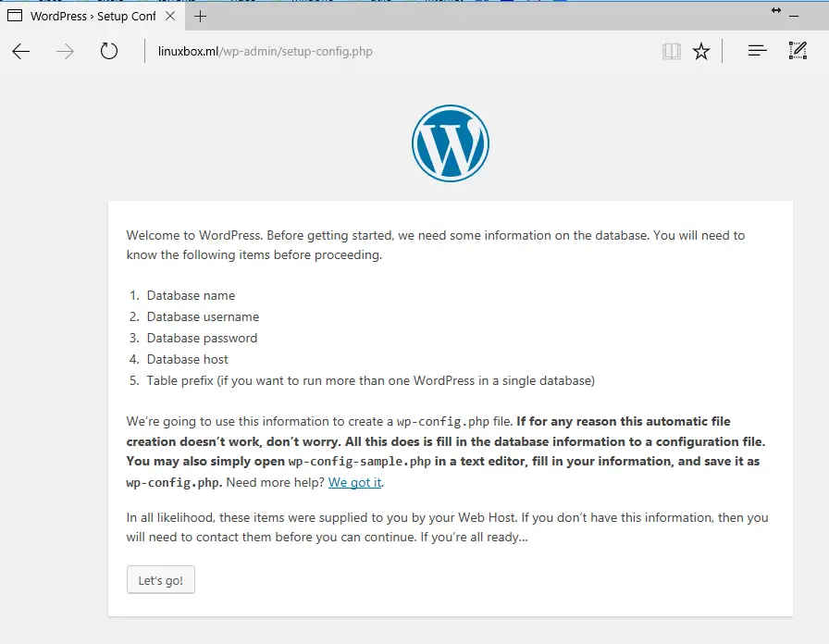This screenshot has width=829, height=644.
Task: Click the 'wp-config-sample.php' filename text
Action: [360, 462]
